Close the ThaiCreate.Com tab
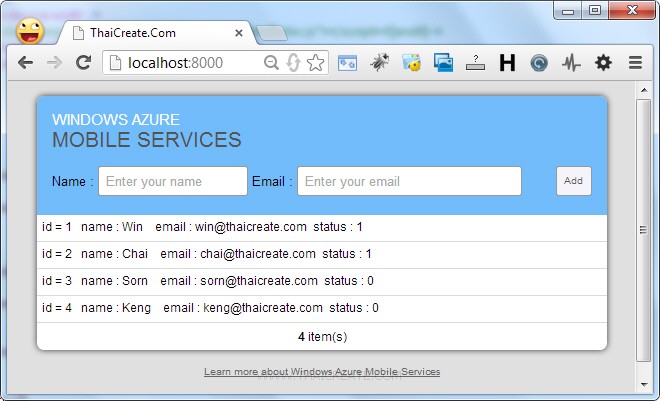Screen dimensions: 660x401 point(239,33)
